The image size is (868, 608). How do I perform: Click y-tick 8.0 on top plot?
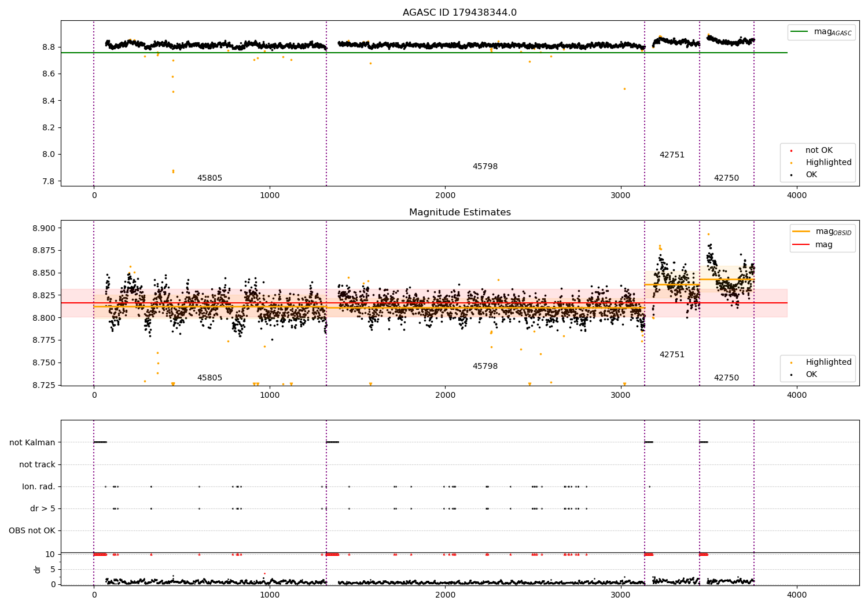click(49, 155)
